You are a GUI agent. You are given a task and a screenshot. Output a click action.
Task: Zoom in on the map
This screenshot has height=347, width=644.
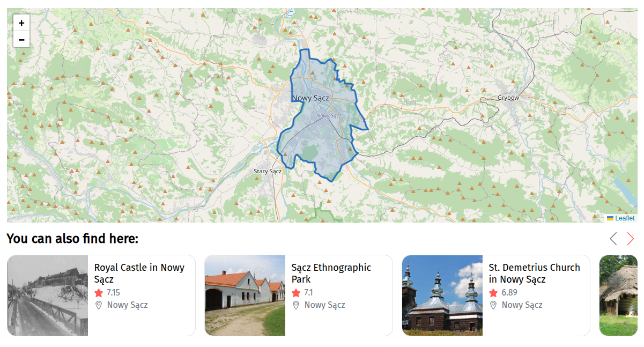[x=21, y=23]
